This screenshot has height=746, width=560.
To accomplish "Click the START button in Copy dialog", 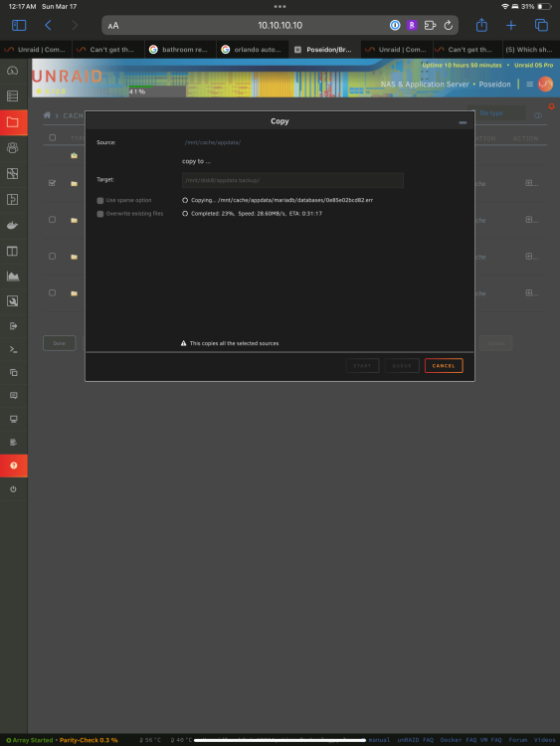I will (362, 365).
